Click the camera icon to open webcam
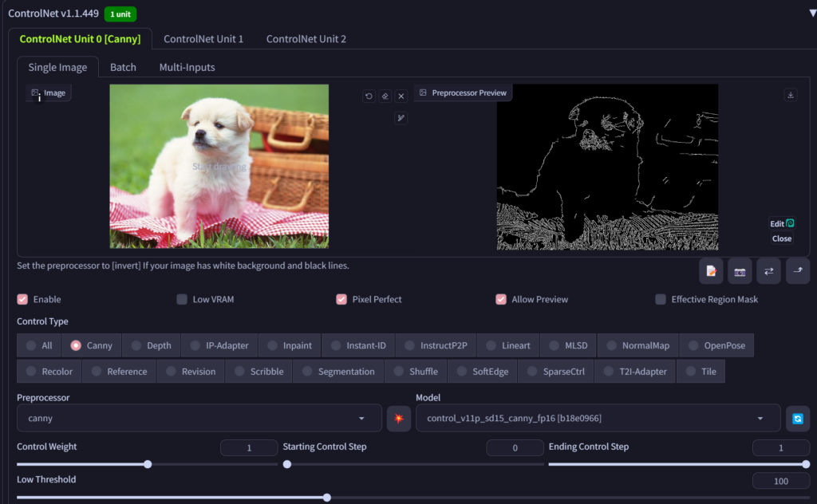This screenshot has height=504, width=817. (x=740, y=271)
